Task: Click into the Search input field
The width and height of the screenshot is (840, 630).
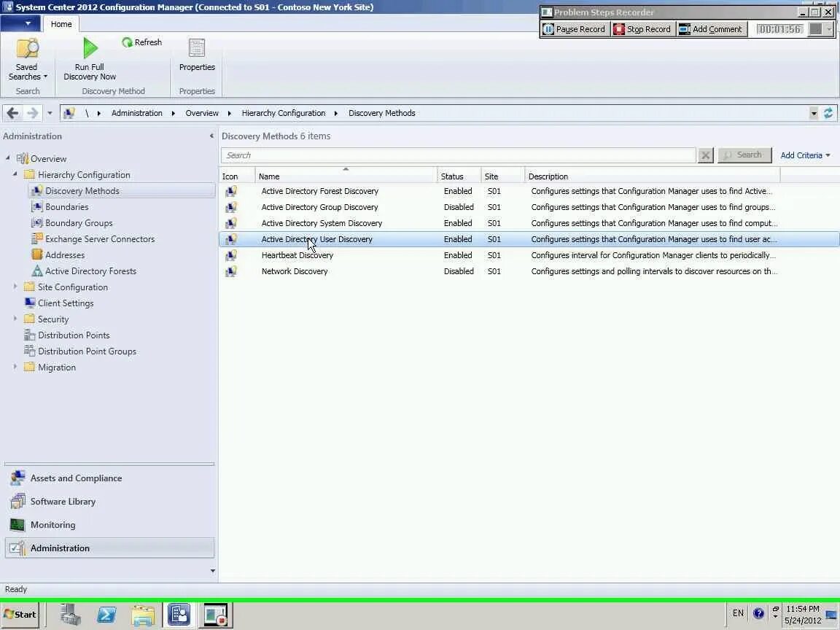Action: click(x=458, y=155)
